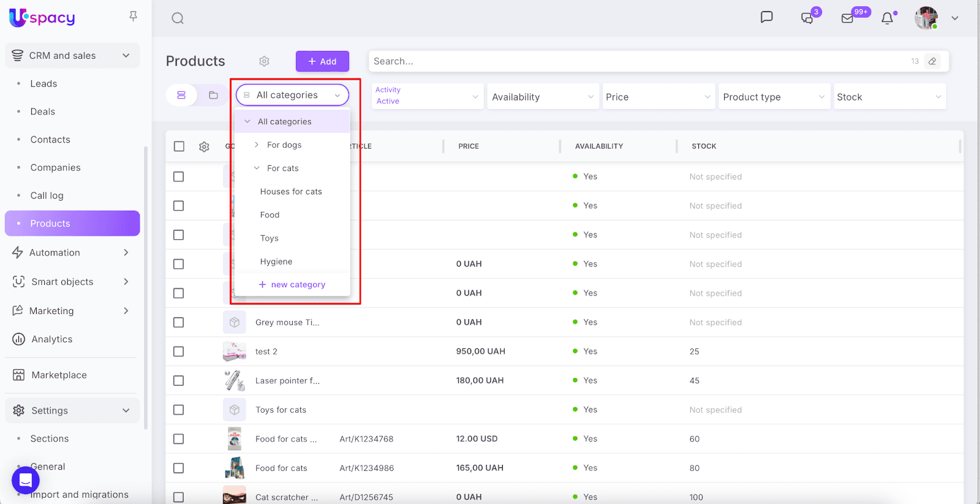The height and width of the screenshot is (504, 980).
Task: Toggle the select-all checkbox in table header
Action: coord(179,146)
